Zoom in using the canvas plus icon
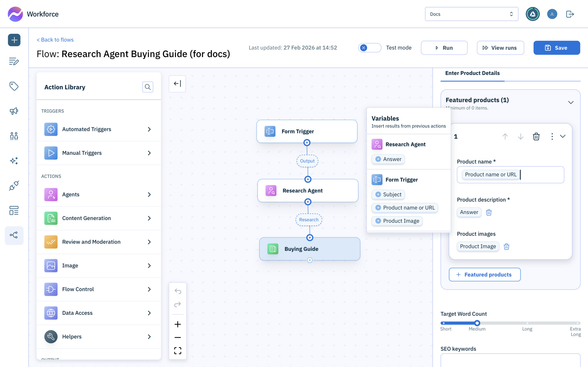This screenshot has width=588, height=367. click(178, 324)
